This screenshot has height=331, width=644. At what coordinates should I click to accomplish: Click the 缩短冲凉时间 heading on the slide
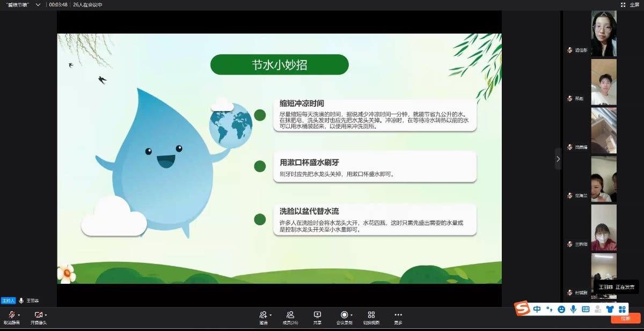click(302, 103)
